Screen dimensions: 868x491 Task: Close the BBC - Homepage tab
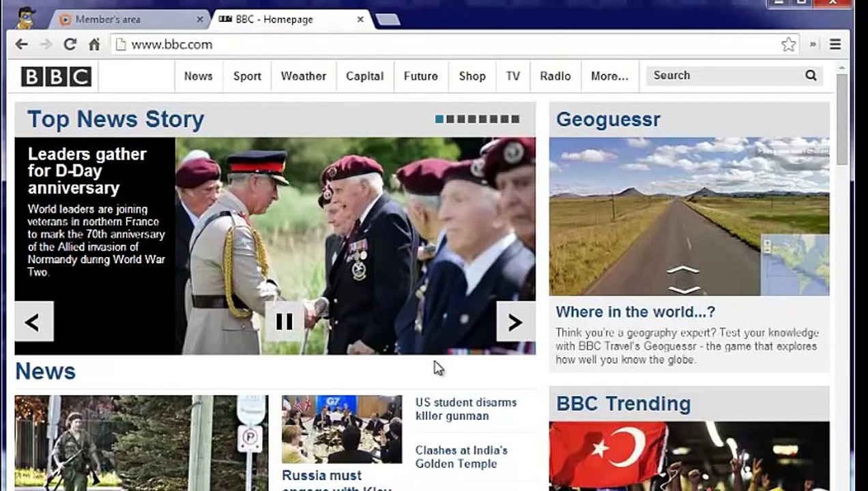point(360,20)
